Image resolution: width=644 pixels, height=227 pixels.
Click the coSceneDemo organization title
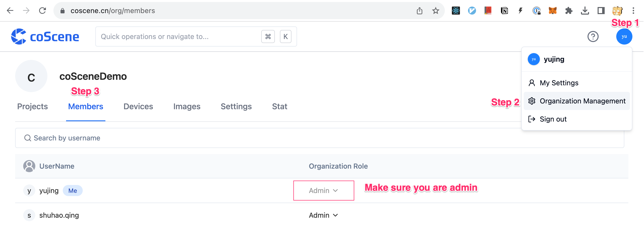(93, 76)
